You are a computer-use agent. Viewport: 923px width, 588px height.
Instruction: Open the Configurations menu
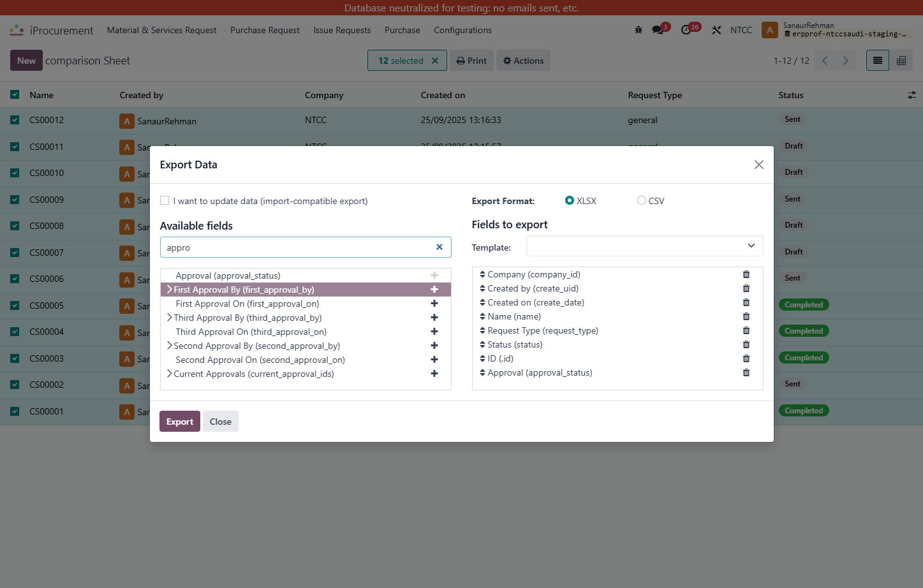tap(462, 30)
